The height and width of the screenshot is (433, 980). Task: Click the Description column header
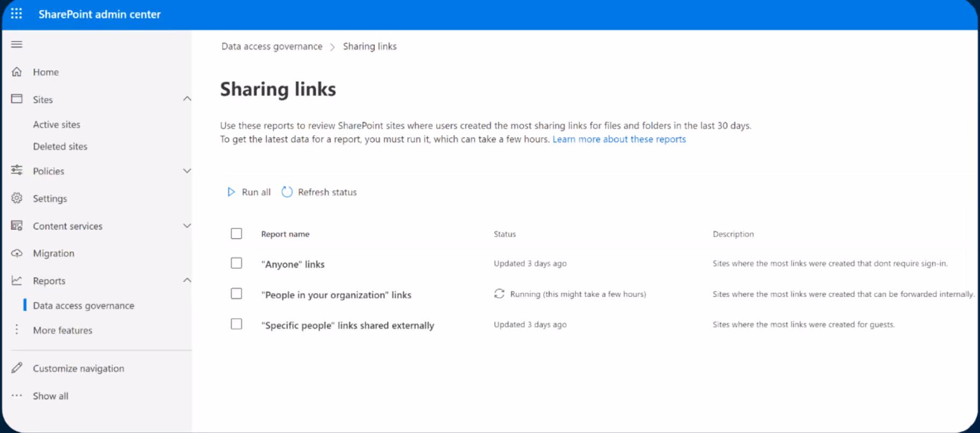733,234
